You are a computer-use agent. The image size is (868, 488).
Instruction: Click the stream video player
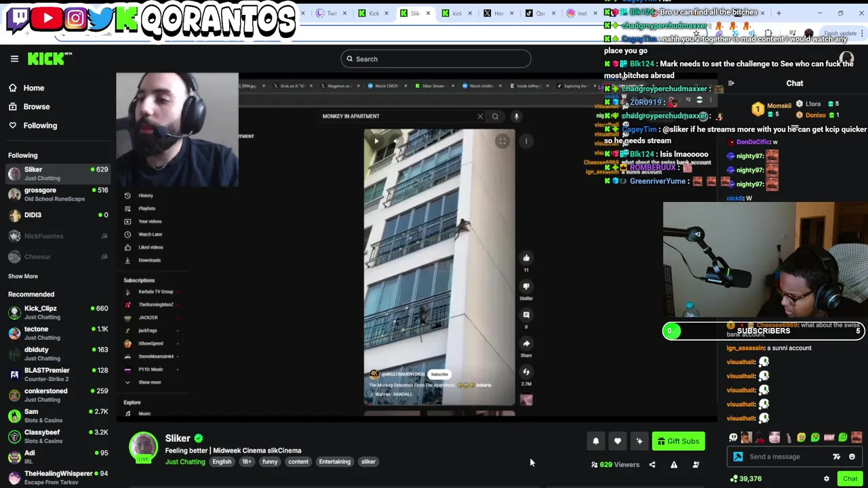pos(417,247)
